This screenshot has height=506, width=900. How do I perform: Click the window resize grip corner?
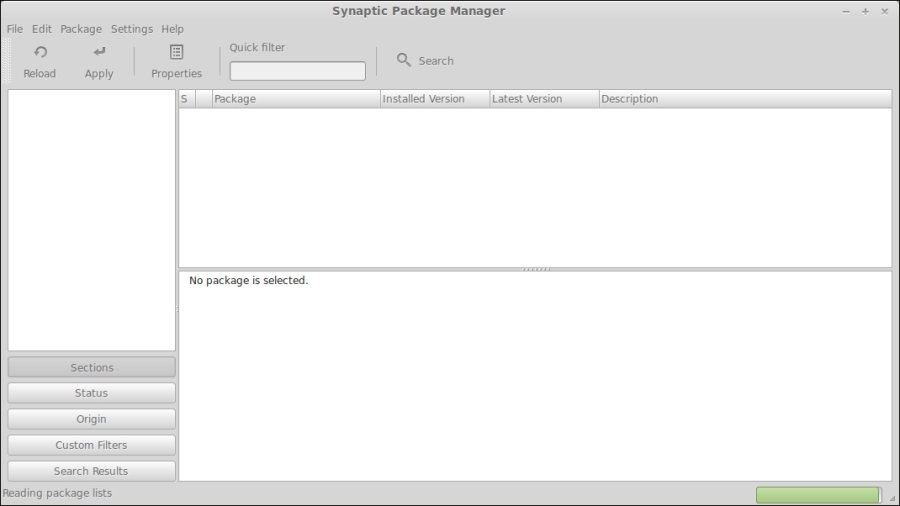click(x=893, y=499)
